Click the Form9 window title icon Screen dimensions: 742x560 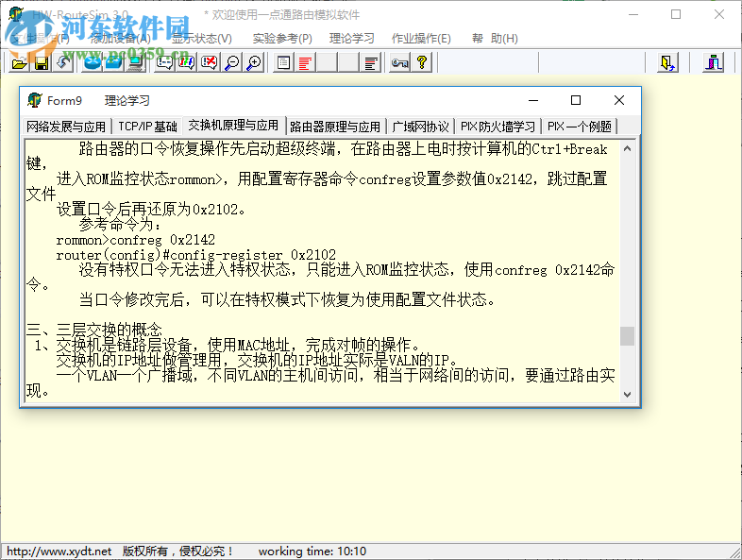[x=35, y=100]
